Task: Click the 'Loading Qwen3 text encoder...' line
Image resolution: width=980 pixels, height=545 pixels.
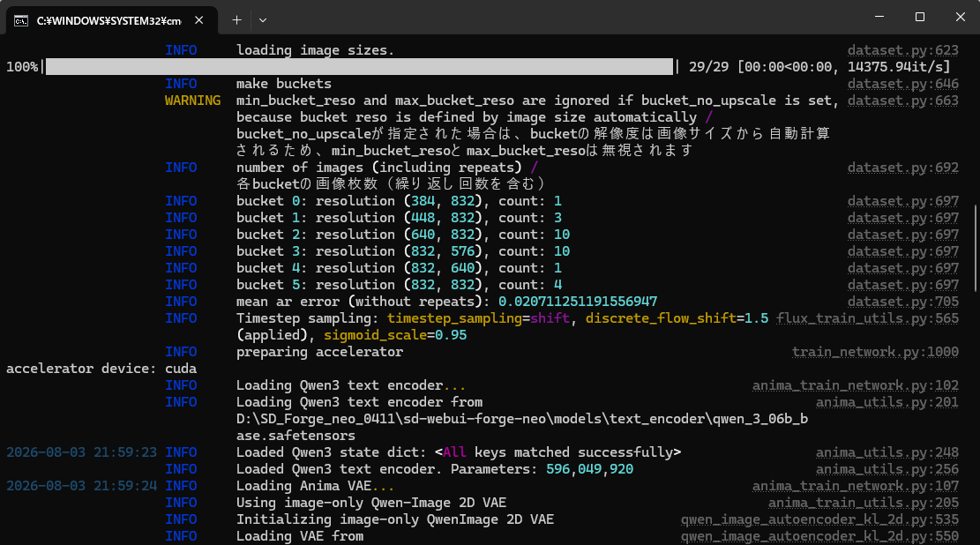Action: [350, 385]
